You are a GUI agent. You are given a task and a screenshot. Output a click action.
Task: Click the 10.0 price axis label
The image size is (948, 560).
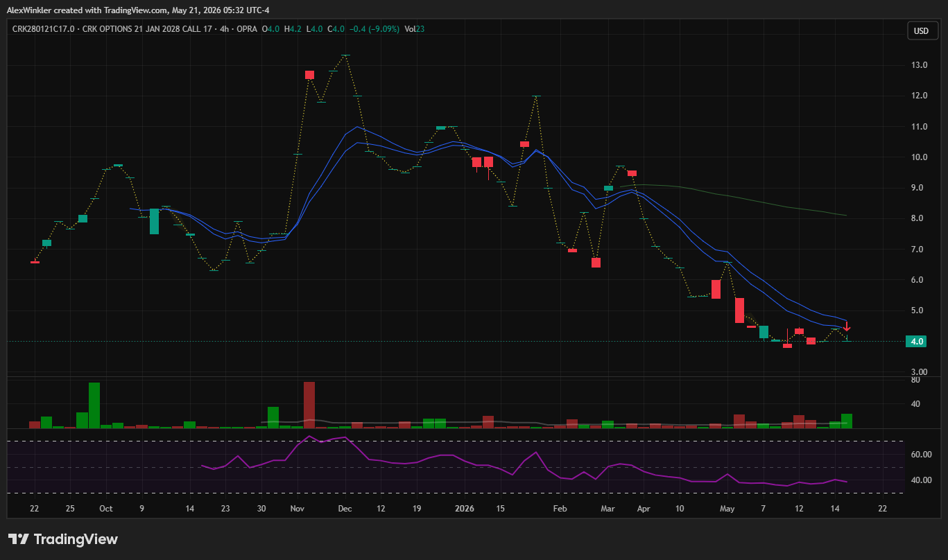point(920,157)
